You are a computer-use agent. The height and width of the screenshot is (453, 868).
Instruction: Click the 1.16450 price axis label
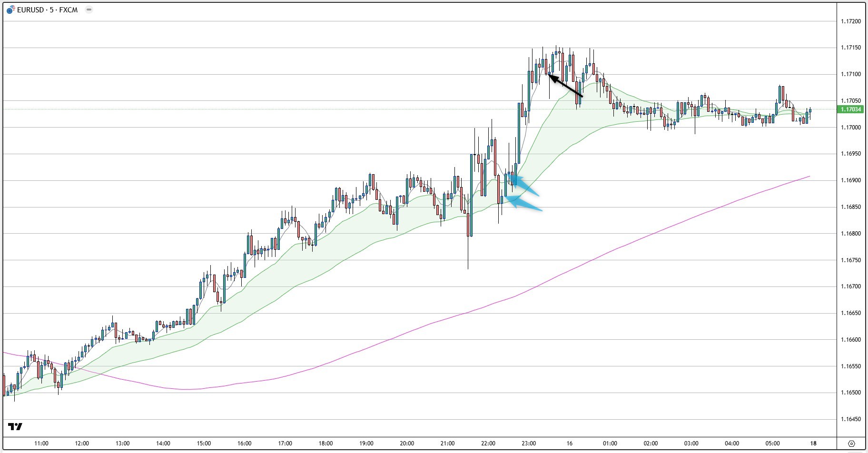pyautogui.click(x=851, y=419)
